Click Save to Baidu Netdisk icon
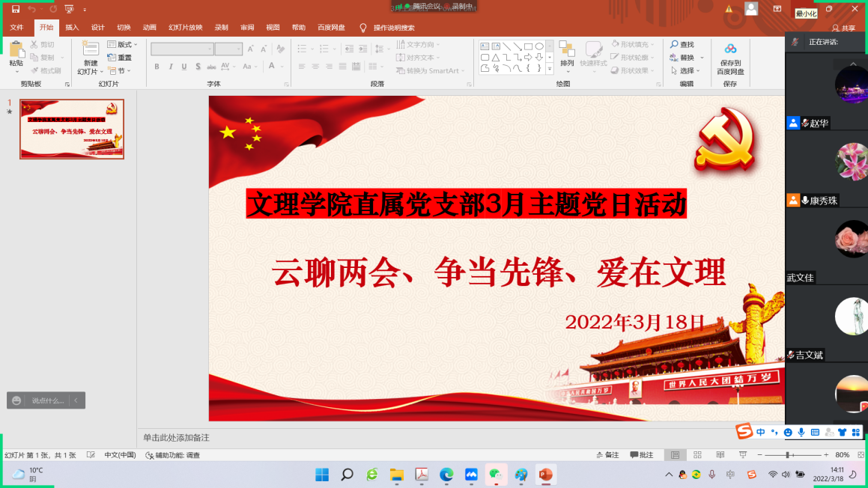This screenshot has height=488, width=868. click(730, 49)
